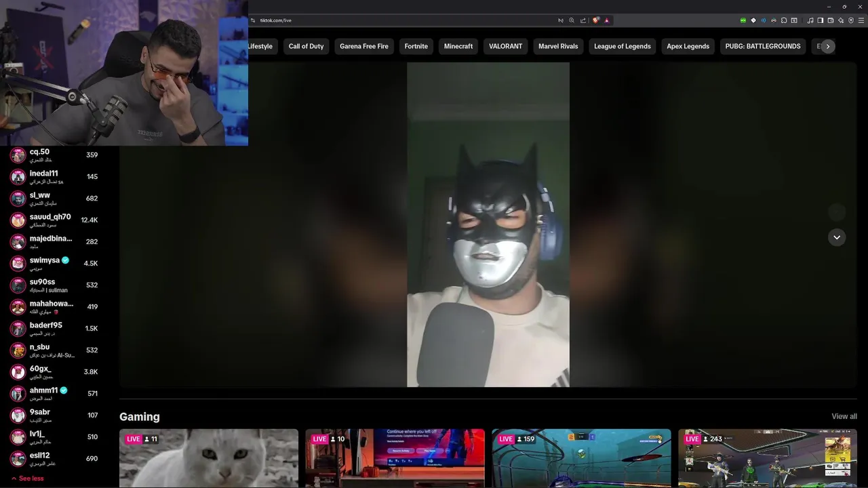Click n_sbu's profile avatar
This screenshot has width=868, height=488.
tap(18, 350)
